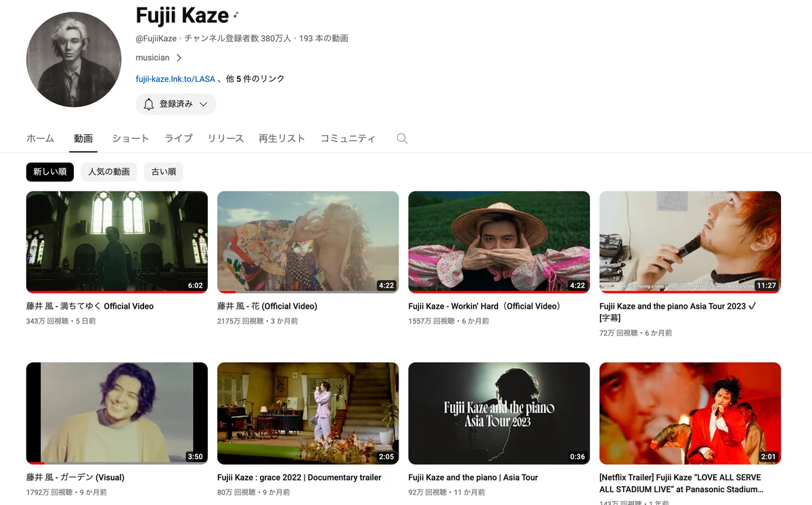Screen dimensions: 812x505
Task: Click the 2:01 duration badge
Action: point(769,457)
